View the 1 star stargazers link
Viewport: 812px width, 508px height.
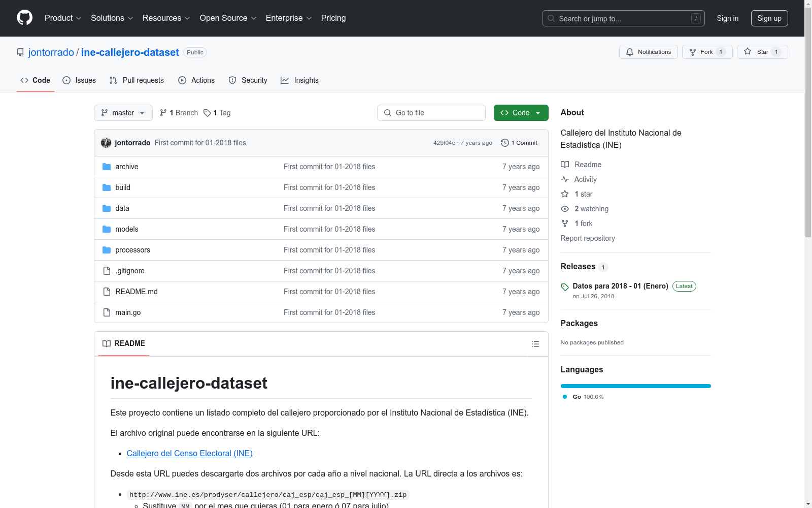[x=577, y=194]
